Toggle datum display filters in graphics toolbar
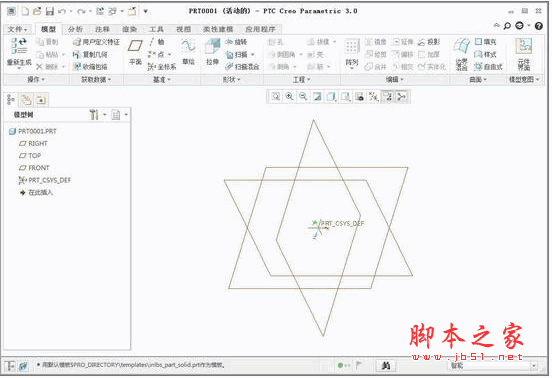552x378 pixels. pyautogui.click(x=373, y=96)
